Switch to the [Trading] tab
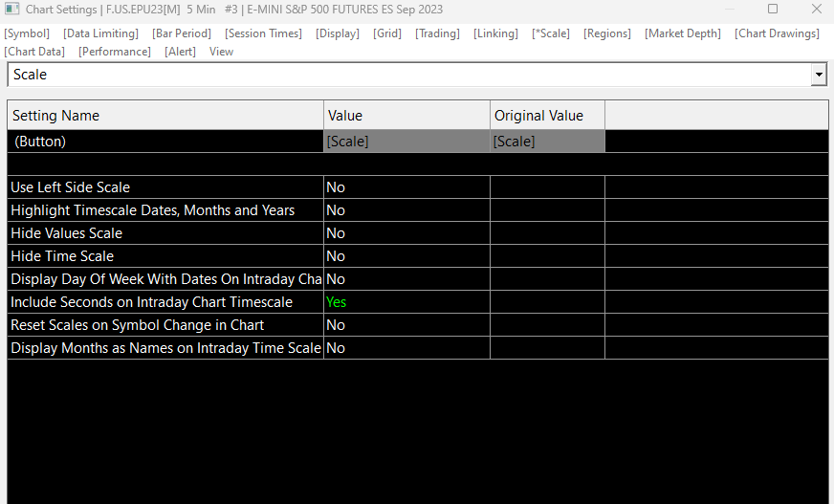The width and height of the screenshot is (834, 504). coord(437,33)
